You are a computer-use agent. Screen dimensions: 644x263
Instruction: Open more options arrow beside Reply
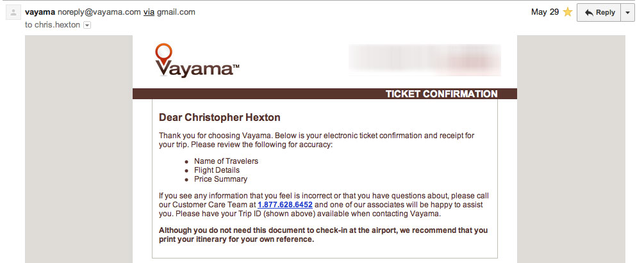[x=628, y=12]
